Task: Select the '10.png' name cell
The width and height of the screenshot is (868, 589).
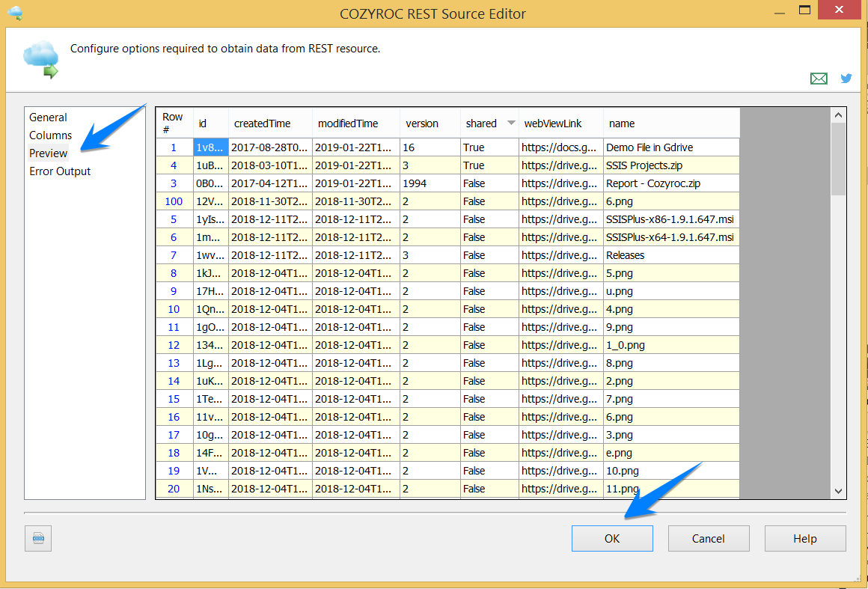Action: click(671, 471)
